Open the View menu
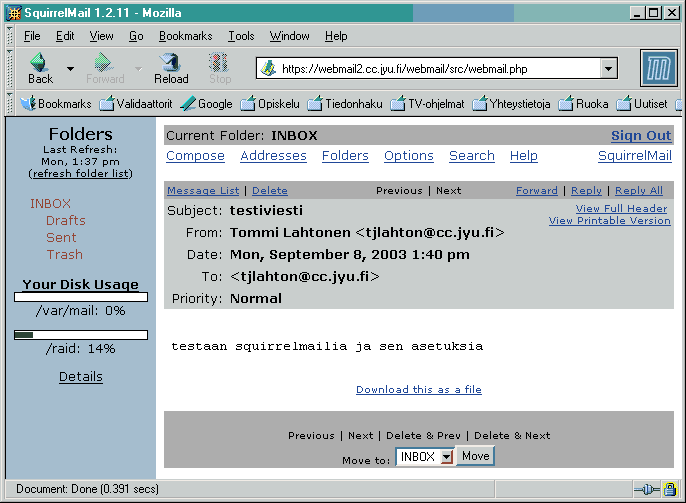Image resolution: width=686 pixels, height=503 pixels. [x=101, y=36]
